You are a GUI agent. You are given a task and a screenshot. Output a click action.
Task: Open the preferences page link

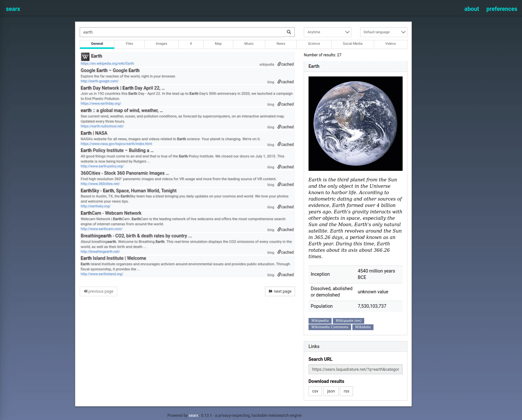(x=502, y=9)
